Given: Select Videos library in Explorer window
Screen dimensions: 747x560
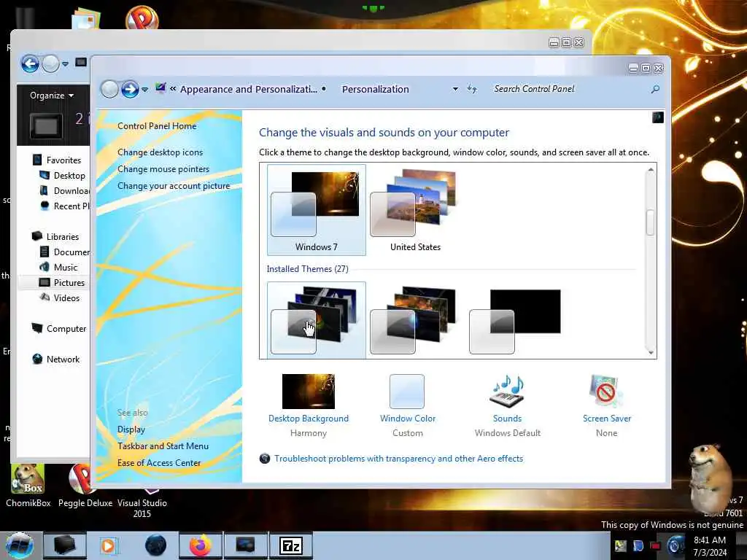Looking at the screenshot, I should point(66,297).
